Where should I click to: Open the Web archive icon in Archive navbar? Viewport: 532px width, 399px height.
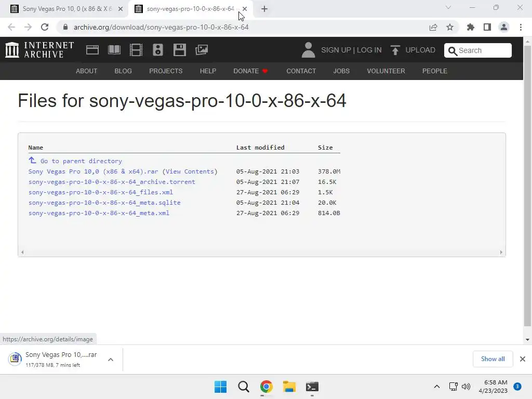click(x=92, y=50)
